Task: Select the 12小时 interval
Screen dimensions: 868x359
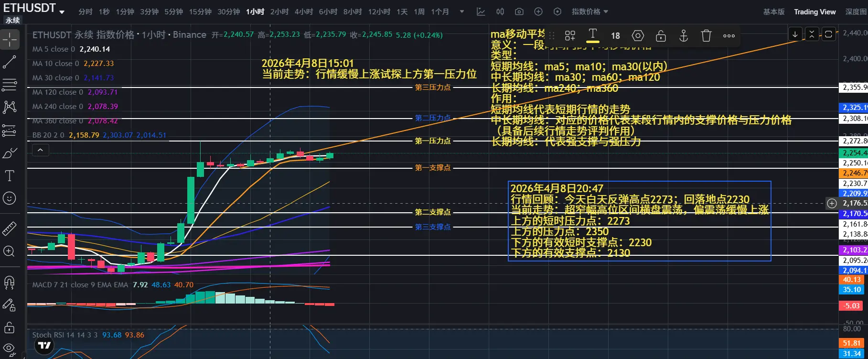Action: point(379,11)
